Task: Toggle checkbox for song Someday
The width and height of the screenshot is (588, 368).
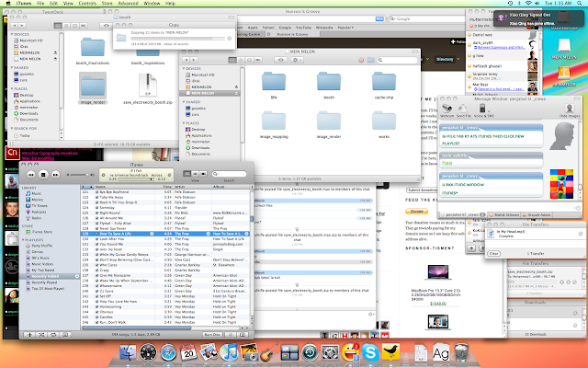Action: point(96,208)
